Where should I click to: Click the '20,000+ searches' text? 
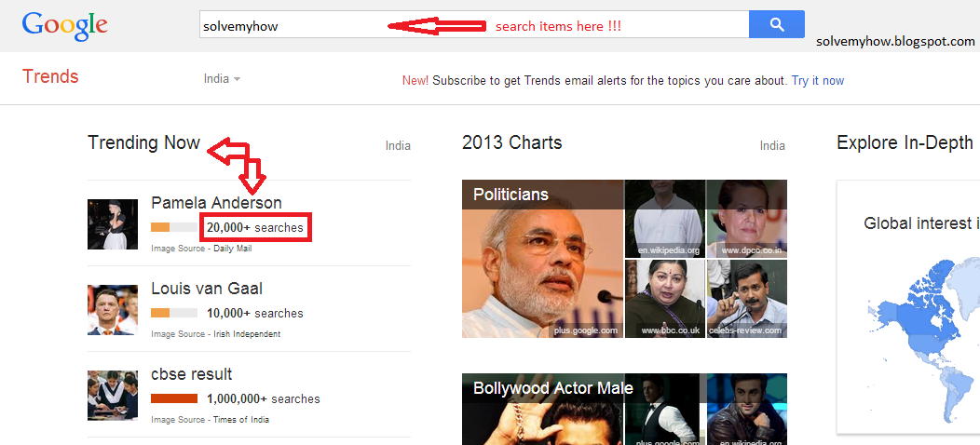coord(255,227)
